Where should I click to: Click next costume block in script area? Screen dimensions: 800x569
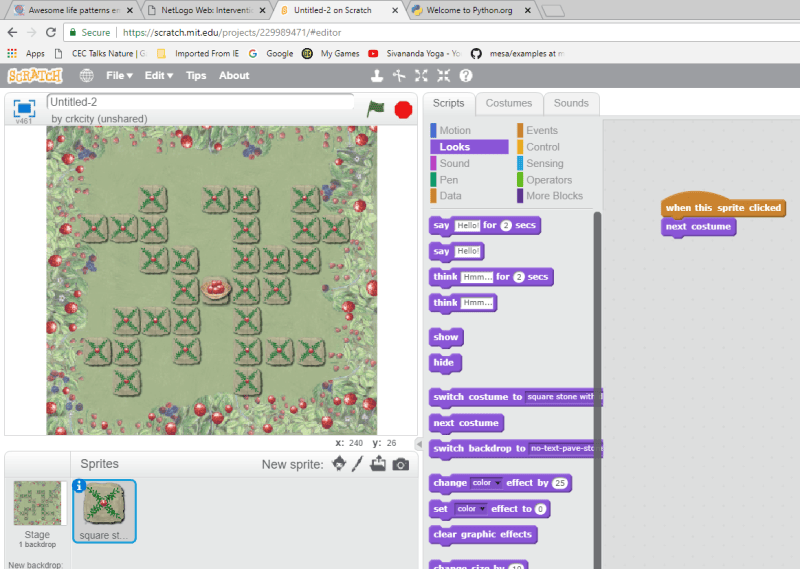coord(698,227)
